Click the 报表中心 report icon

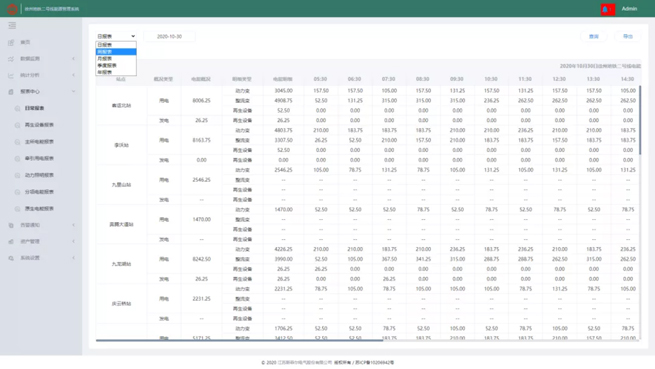11,92
